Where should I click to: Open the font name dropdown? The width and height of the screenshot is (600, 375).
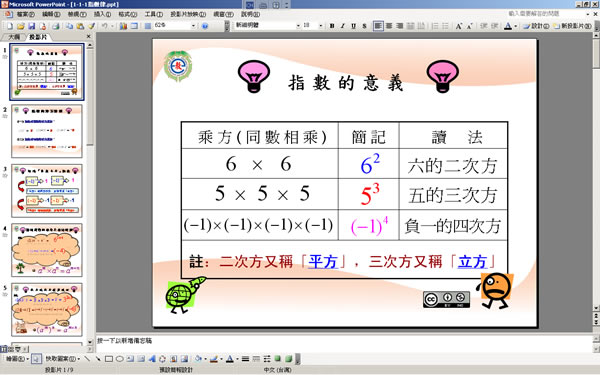click(x=298, y=26)
